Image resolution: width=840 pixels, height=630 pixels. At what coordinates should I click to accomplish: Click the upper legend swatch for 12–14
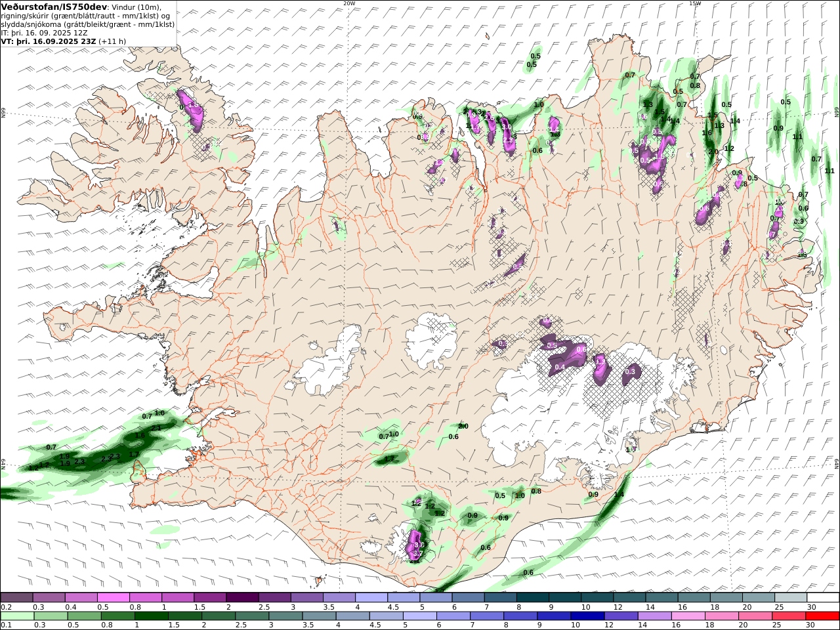pyautogui.click(x=629, y=597)
